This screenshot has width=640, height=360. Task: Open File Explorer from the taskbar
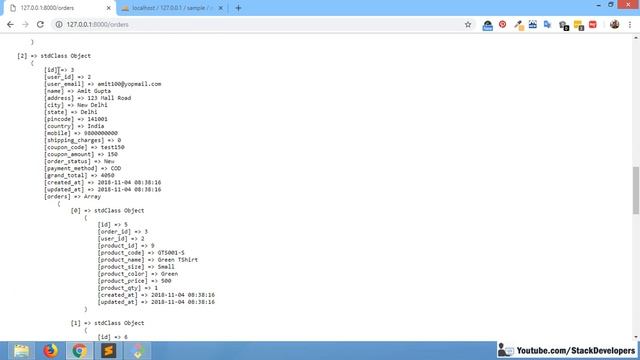click(x=21, y=351)
